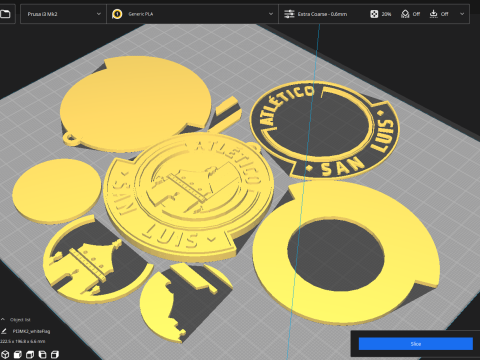Switch to the 3D perspective view cube
The width and height of the screenshot is (480, 360).
coord(5,354)
